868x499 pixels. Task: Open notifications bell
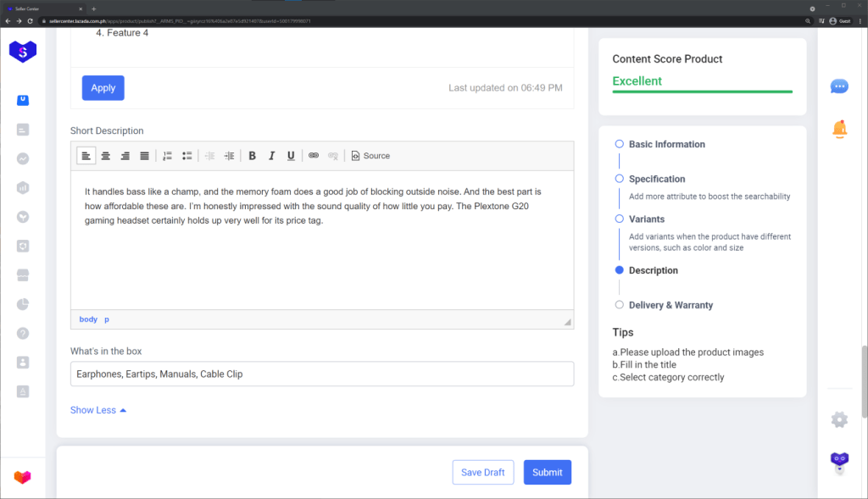839,129
